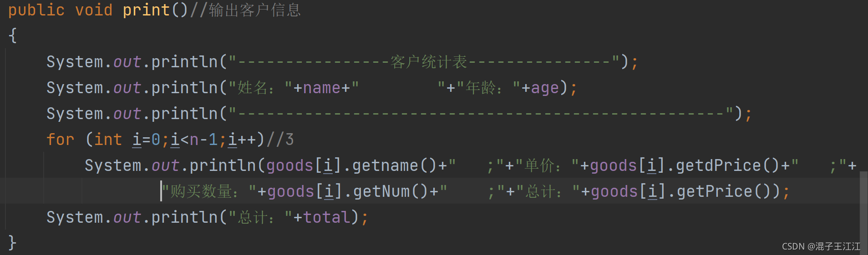The image size is (868, 255).
Task: Click the opening curly brace of print
Action: point(13,35)
